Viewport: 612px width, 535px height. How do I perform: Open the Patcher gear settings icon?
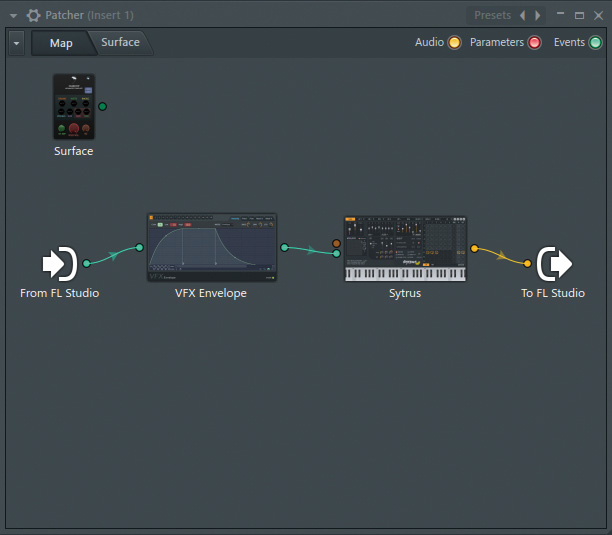click(33, 16)
